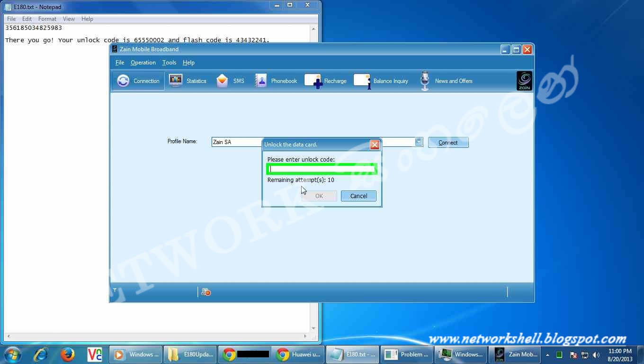Open File menu in Zain Mobile Broadband
This screenshot has height=364, width=644.
click(x=120, y=63)
